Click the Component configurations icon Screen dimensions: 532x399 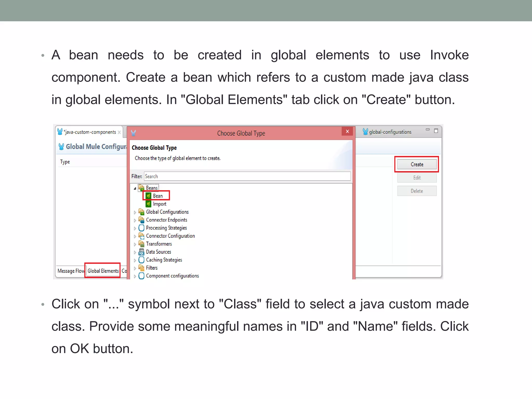click(141, 276)
